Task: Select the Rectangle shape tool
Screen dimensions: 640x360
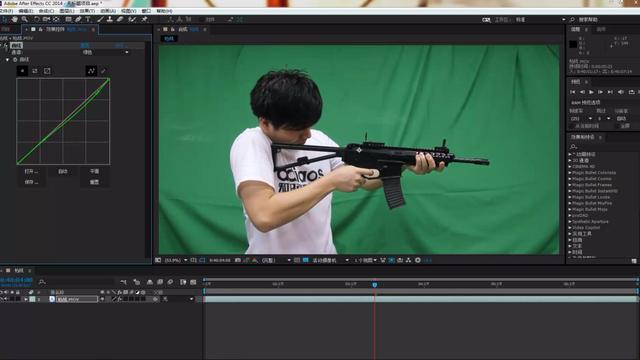Action: tap(68, 19)
